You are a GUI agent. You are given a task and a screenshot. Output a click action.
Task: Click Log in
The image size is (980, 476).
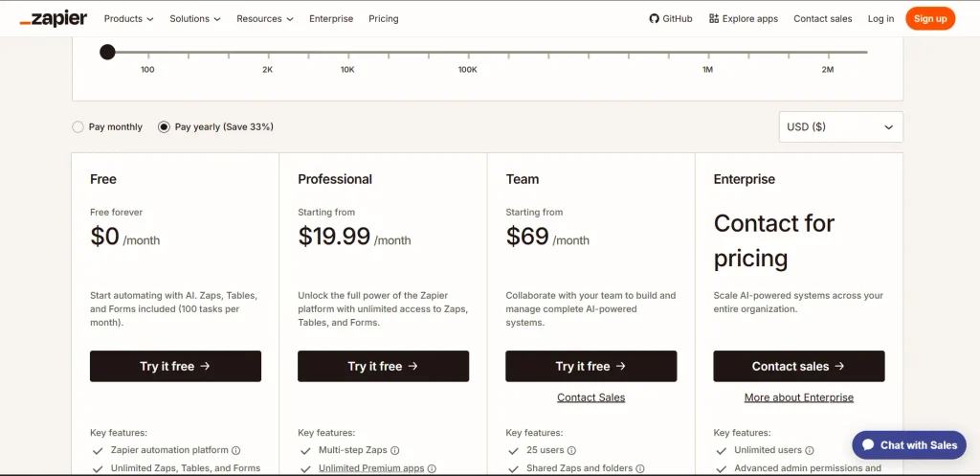point(880,19)
